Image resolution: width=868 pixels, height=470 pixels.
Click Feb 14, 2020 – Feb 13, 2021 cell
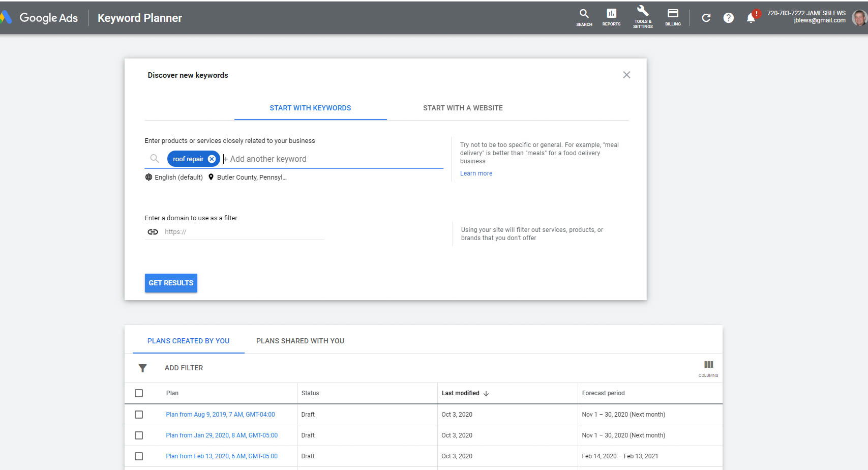tap(620, 456)
